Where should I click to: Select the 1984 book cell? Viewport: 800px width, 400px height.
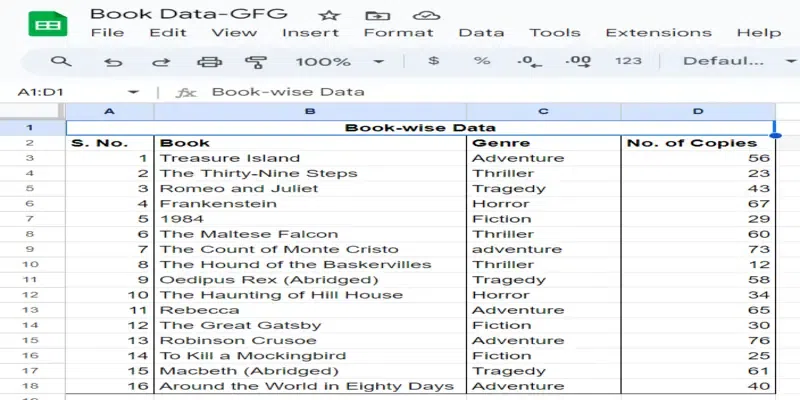point(310,219)
